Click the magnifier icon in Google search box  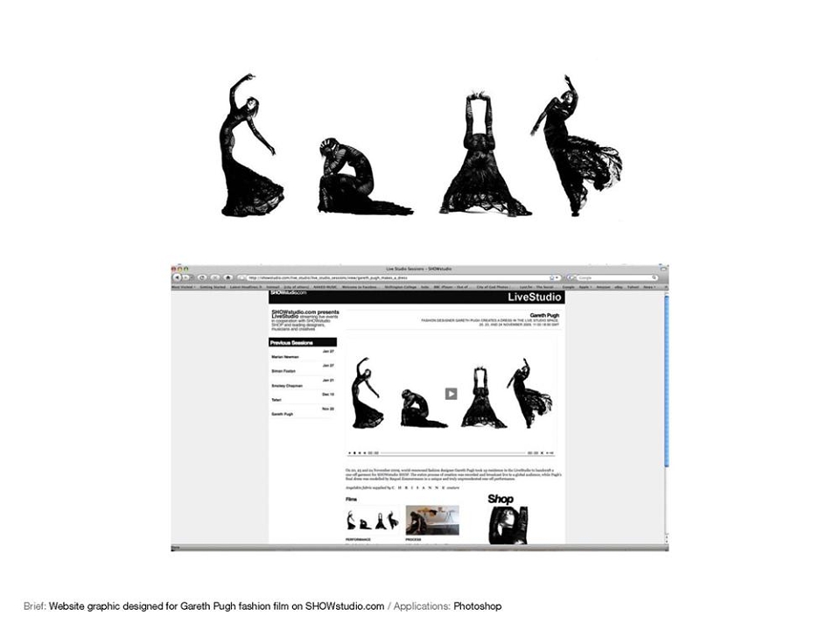[654, 278]
